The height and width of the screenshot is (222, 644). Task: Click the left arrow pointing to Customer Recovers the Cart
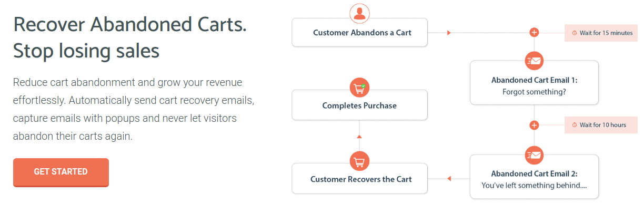tap(449, 179)
